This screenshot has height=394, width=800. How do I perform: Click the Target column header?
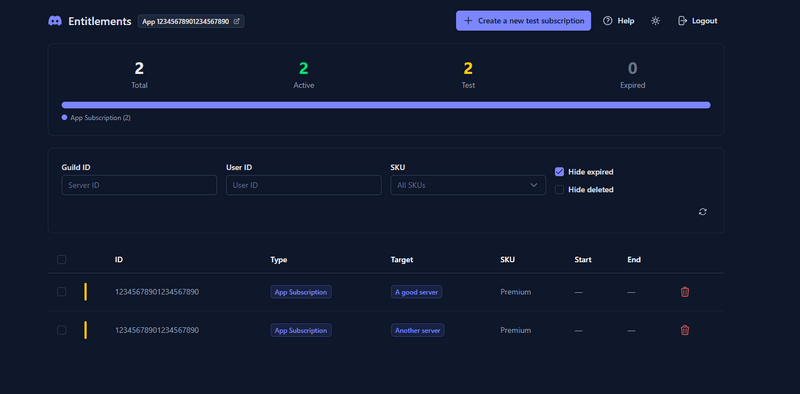pos(402,260)
